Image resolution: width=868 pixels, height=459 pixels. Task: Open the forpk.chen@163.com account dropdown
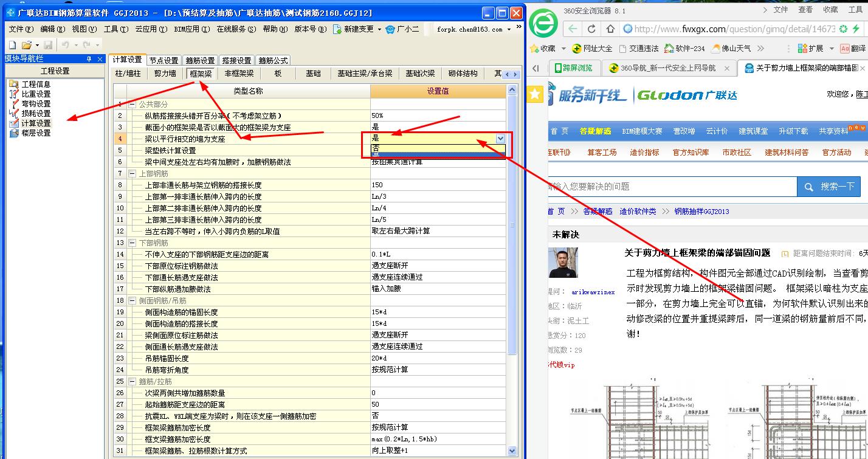[510, 29]
